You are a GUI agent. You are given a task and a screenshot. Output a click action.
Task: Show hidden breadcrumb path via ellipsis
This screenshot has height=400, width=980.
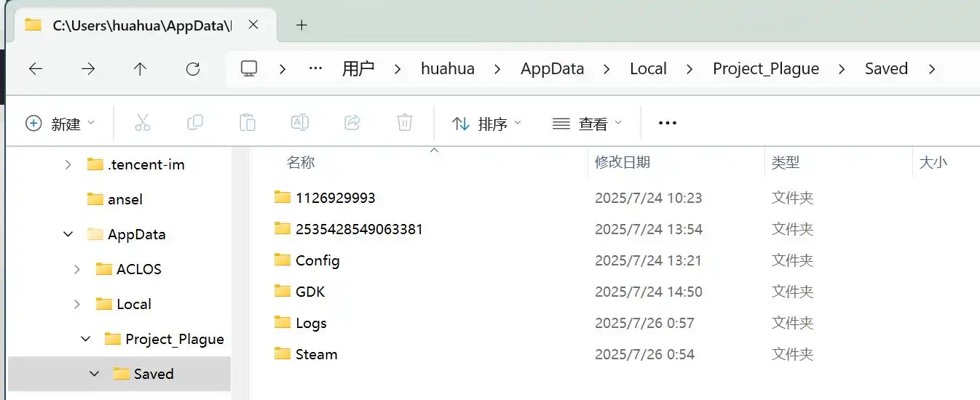click(x=315, y=68)
